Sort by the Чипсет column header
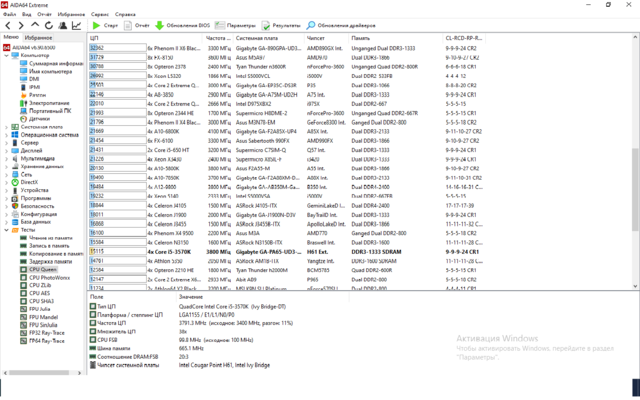Screen dimensions: 640x400 pyautogui.click(x=326, y=38)
